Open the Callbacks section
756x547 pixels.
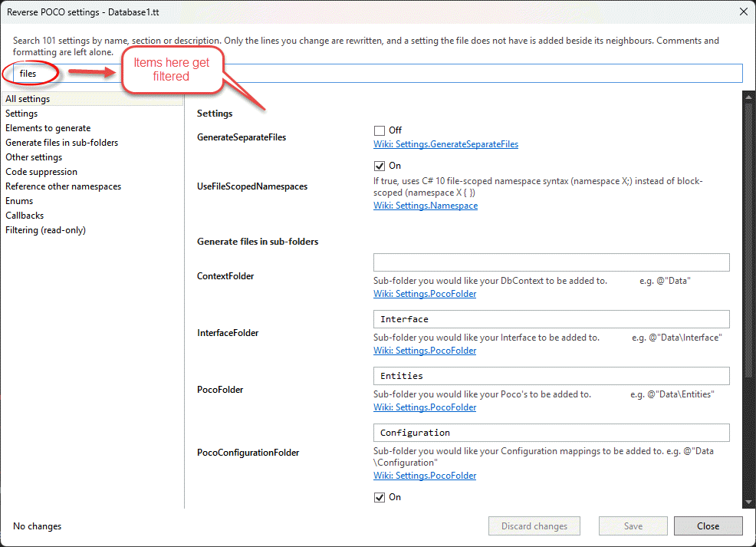click(x=25, y=216)
